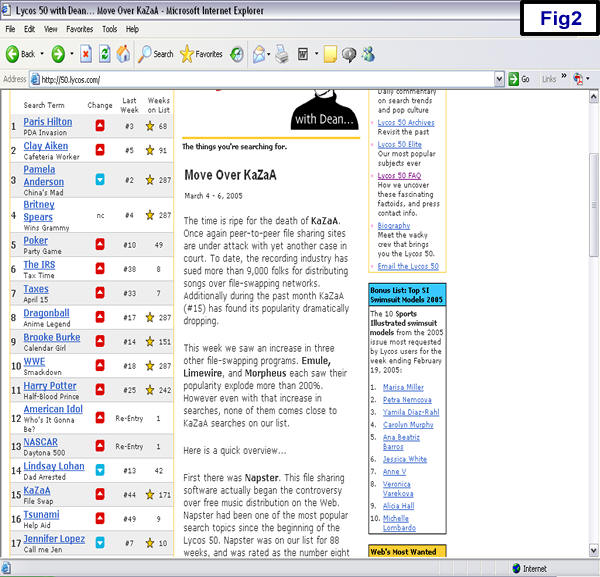Open the Messenger people icon
This screenshot has width=600, height=577.
pyautogui.click(x=368, y=54)
